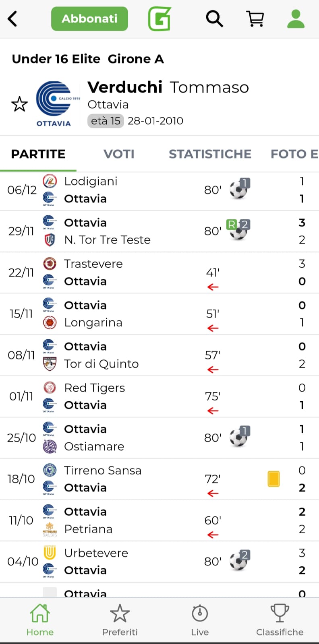The height and width of the screenshot is (644, 319).
Task: Switch to the Statistiche tab
Action: point(210,154)
